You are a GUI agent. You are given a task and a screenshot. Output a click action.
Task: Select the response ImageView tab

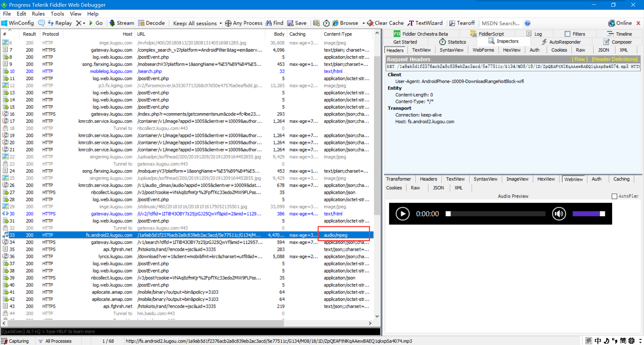(x=517, y=179)
